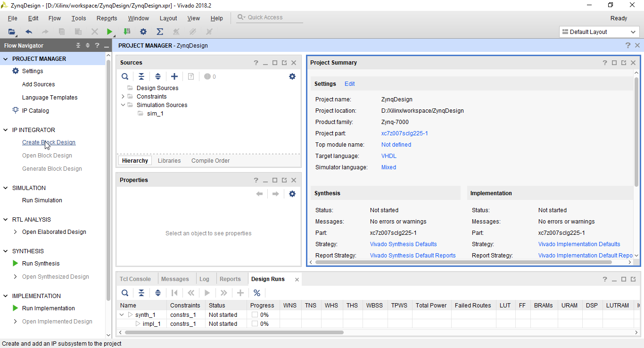The height and width of the screenshot is (348, 644).
Task: Search in the Sources panel using the magnifier icon
Action: (x=125, y=76)
